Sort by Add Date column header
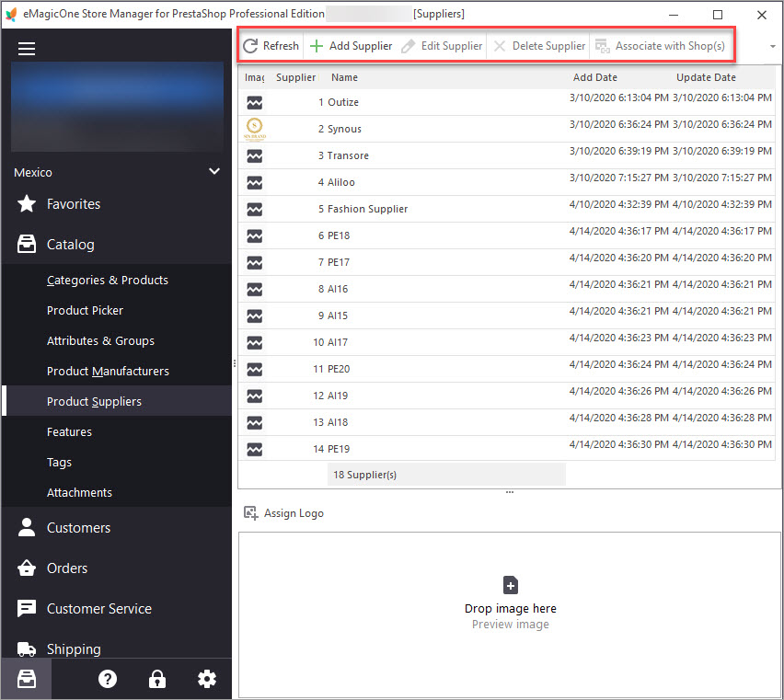The height and width of the screenshot is (700, 784). [595, 77]
